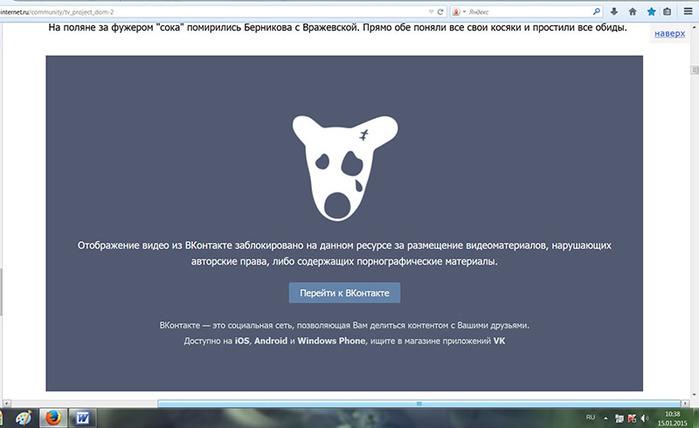The width and height of the screenshot is (699, 428).
Task: Click the vertical scrollbar up arrow
Action: click(695, 28)
